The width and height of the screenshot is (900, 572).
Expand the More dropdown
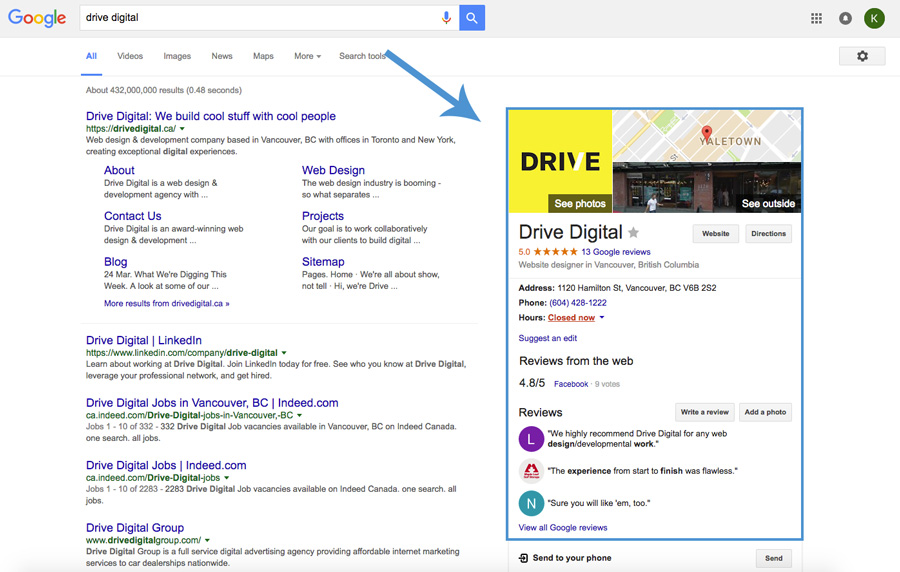307,56
